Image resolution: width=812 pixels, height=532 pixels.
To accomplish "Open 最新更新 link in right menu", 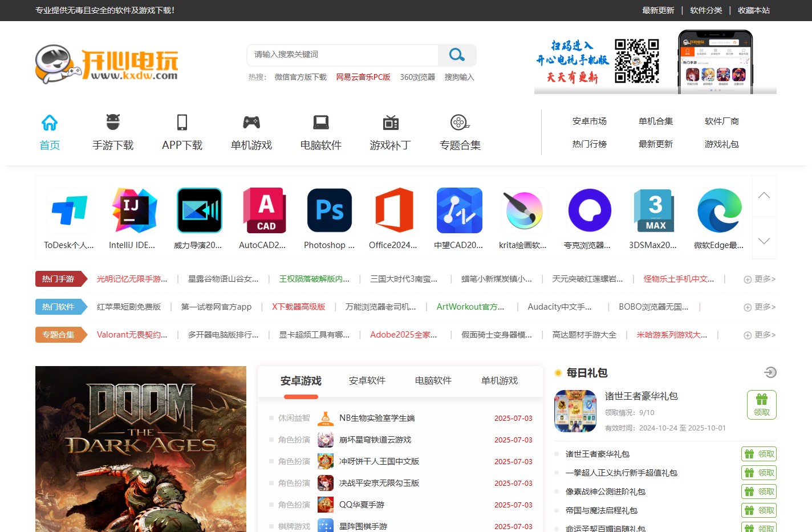I will pyautogui.click(x=656, y=144).
